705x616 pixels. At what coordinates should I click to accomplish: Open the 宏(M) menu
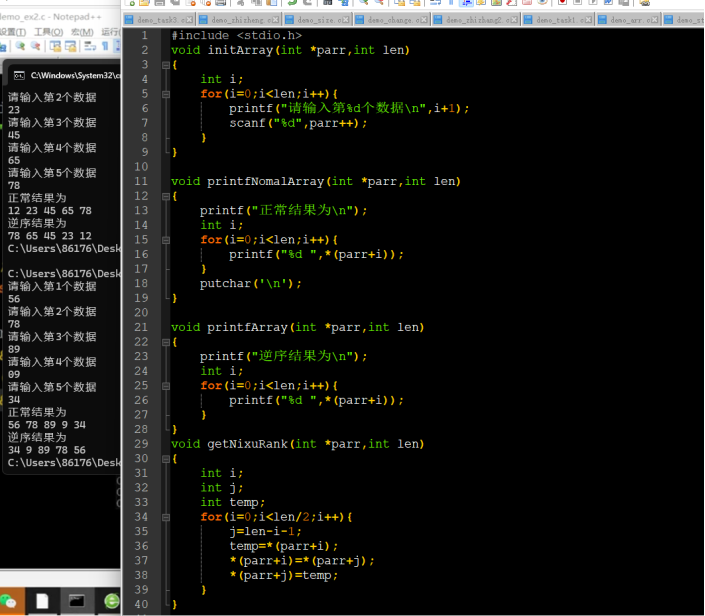(x=82, y=32)
